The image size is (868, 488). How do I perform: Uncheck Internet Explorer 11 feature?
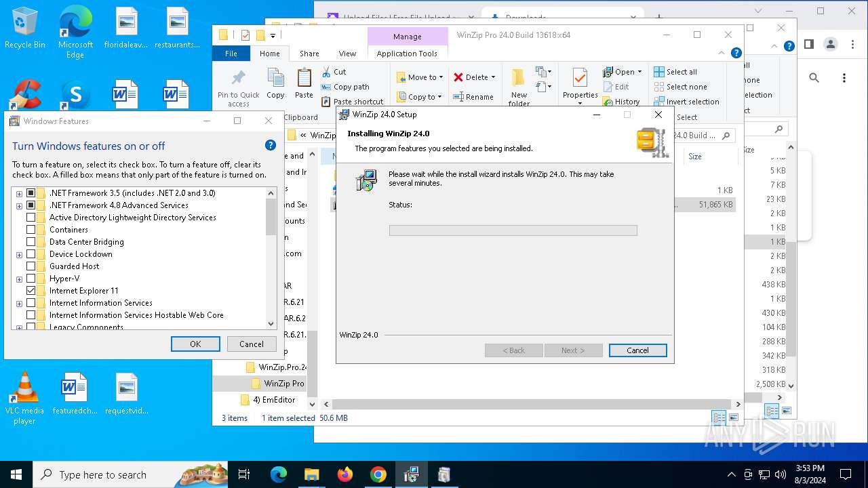[x=31, y=291]
